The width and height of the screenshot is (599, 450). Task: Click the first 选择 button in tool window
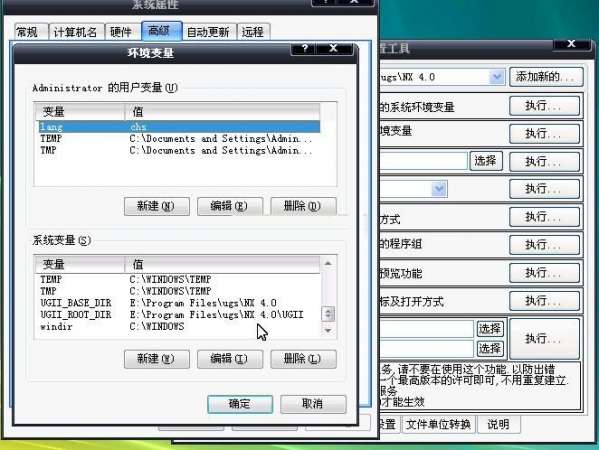[x=486, y=161]
